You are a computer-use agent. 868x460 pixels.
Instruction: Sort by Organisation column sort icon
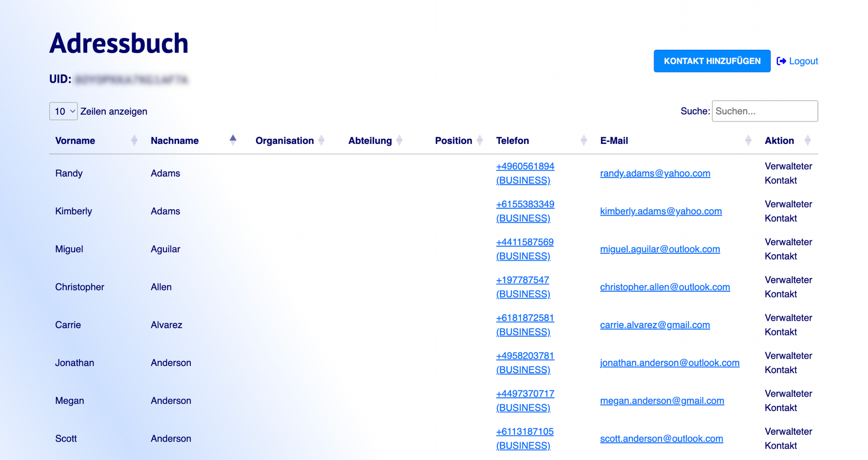click(321, 140)
